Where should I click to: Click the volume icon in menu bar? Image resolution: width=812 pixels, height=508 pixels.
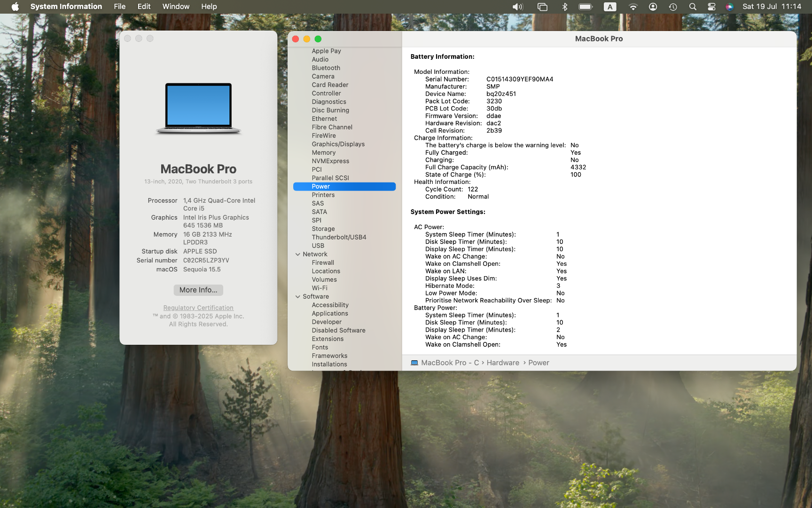coord(517,7)
